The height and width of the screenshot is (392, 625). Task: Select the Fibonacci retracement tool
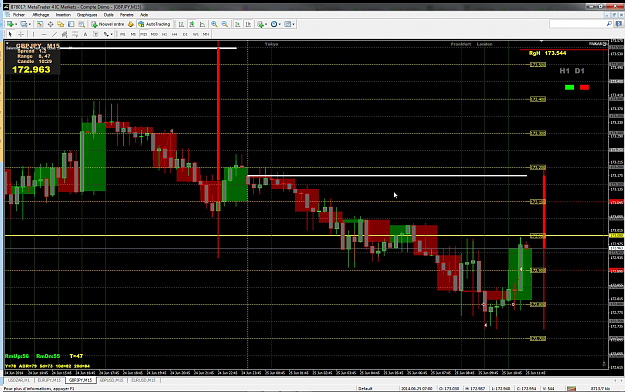click(75, 34)
